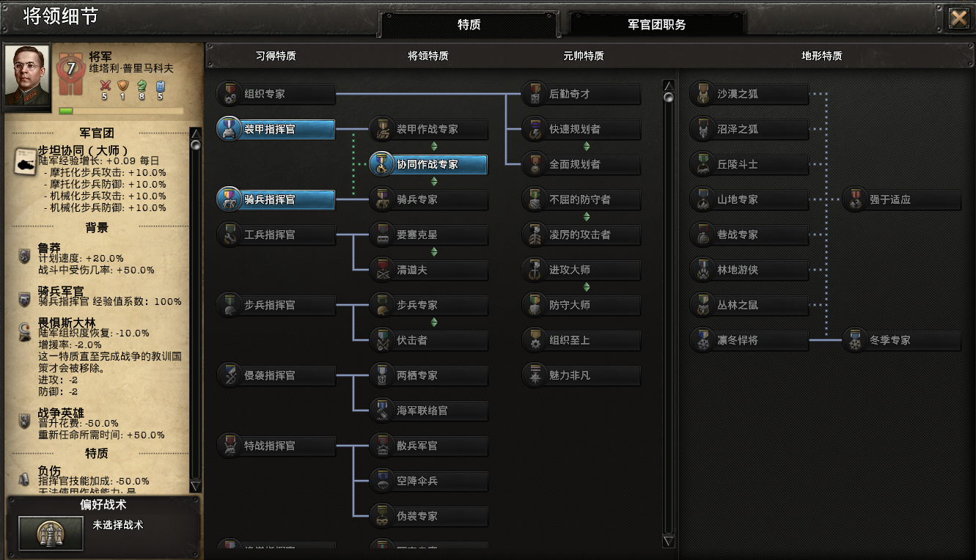Click the 地形特质 column header
Image resolution: width=976 pixels, height=560 pixels.
click(x=822, y=56)
